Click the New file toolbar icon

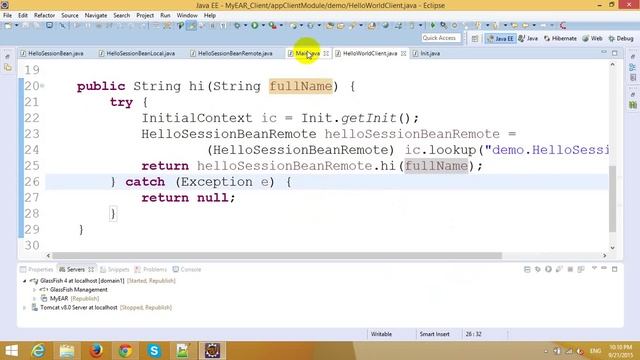pos(8,26)
